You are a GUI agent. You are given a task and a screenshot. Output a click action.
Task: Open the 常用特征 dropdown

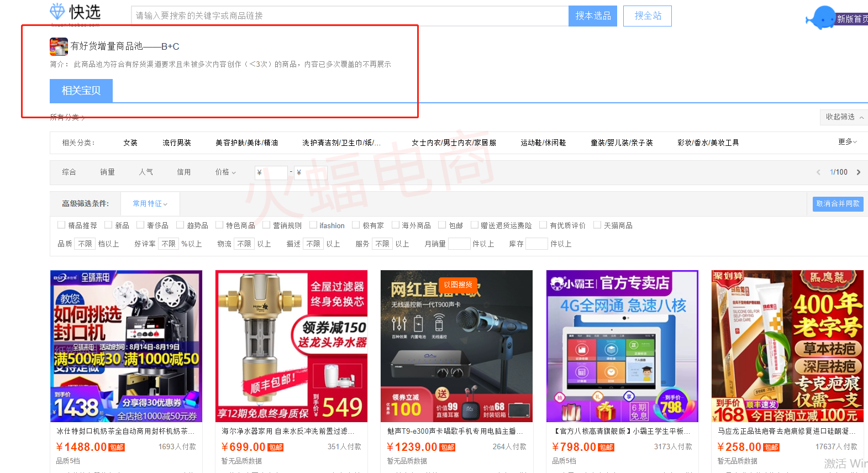tap(150, 204)
